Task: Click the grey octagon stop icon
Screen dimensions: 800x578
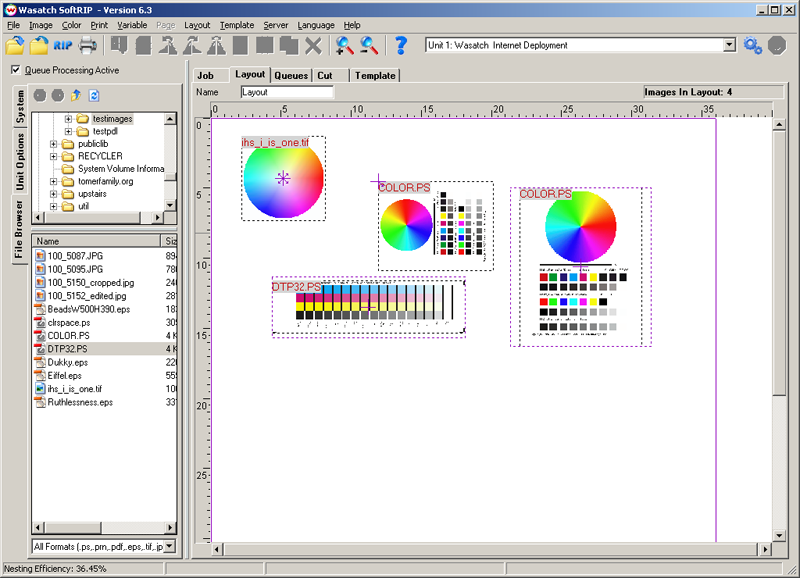Action: click(777, 45)
